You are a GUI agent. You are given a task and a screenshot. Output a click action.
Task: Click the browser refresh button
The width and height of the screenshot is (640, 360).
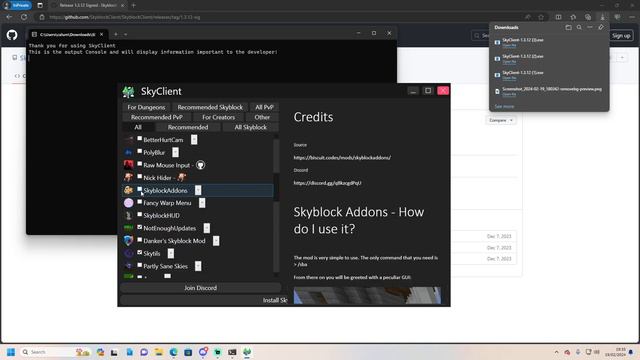(24, 17)
